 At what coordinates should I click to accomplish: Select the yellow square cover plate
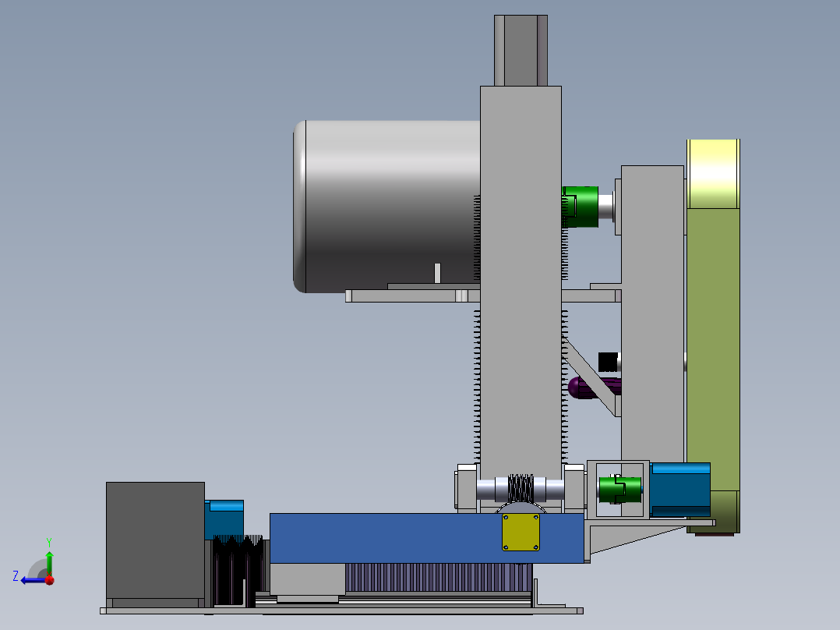pyautogui.click(x=521, y=533)
